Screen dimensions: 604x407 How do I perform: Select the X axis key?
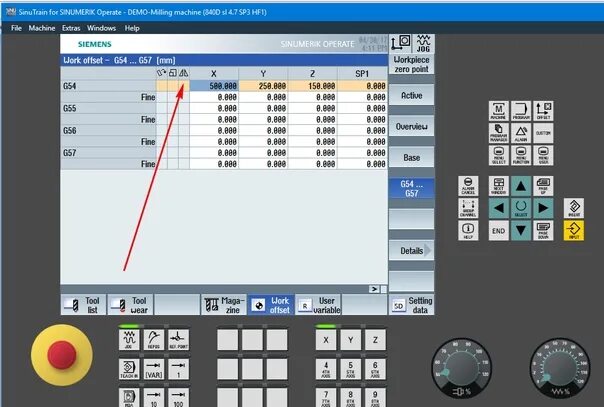pos(326,340)
